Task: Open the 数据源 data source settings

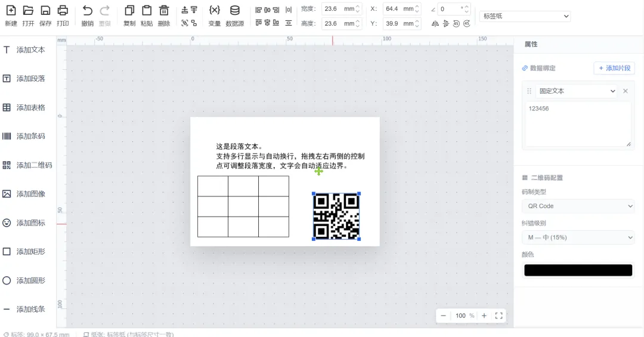Action: pos(235,16)
